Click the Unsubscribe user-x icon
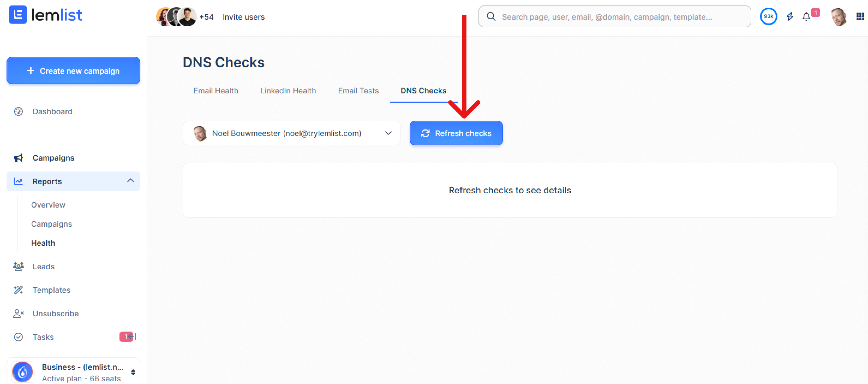This screenshot has width=868, height=384. point(19,314)
